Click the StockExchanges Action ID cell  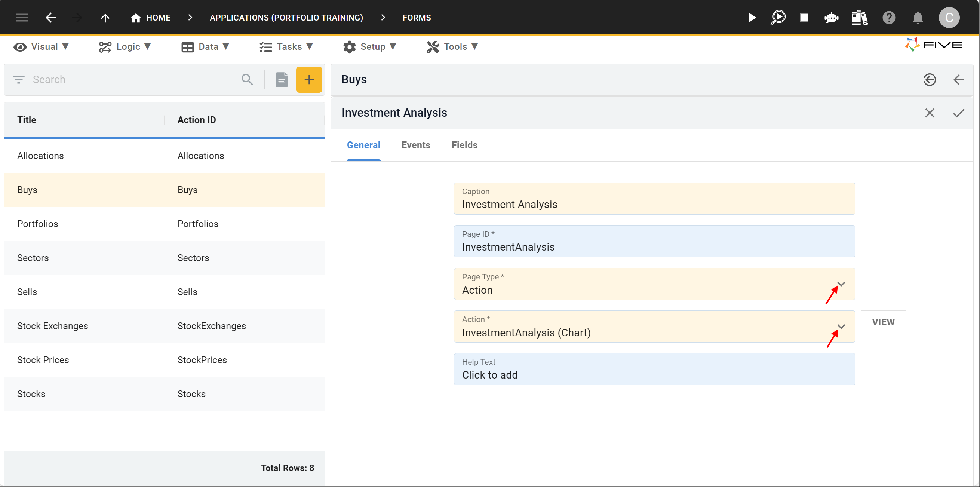(x=212, y=326)
